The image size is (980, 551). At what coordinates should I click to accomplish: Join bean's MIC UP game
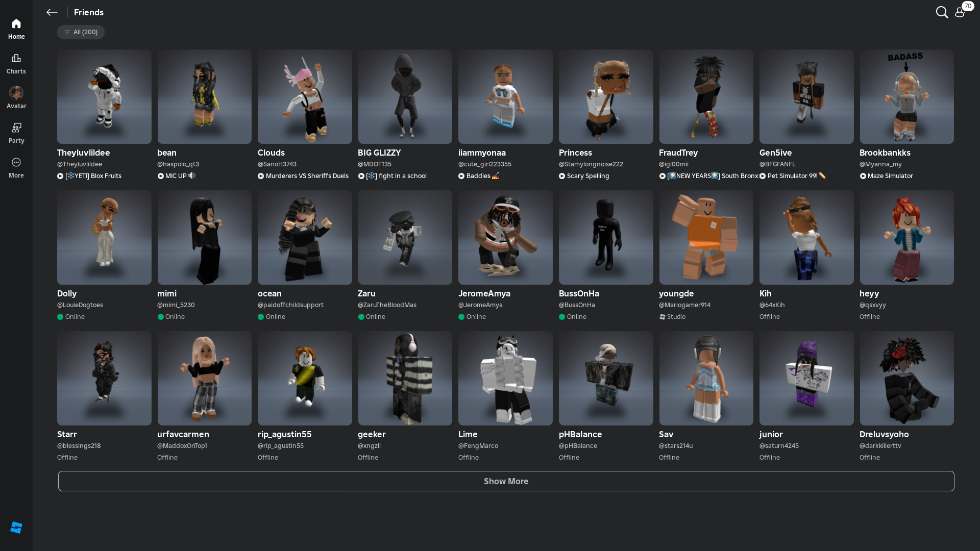(176, 176)
